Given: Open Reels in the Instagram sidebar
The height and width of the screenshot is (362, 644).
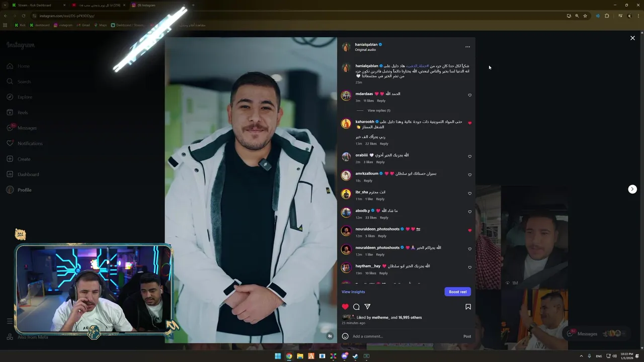Looking at the screenshot, I should 18,113.
